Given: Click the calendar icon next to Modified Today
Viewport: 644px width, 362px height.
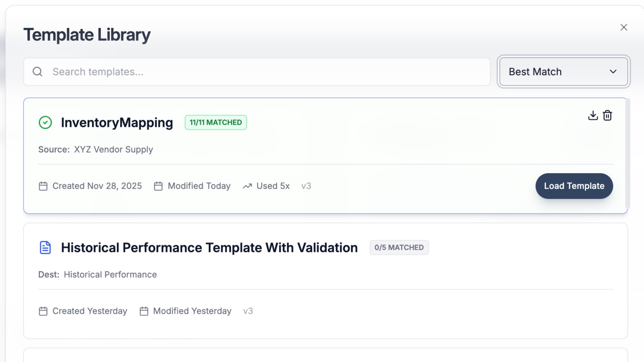Looking at the screenshot, I should [158, 186].
